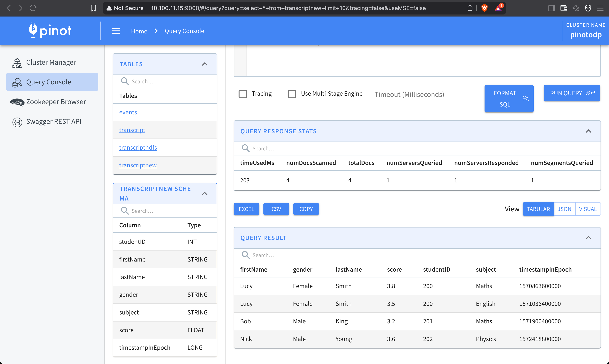Click the Query Console breadcrumb

[184, 31]
